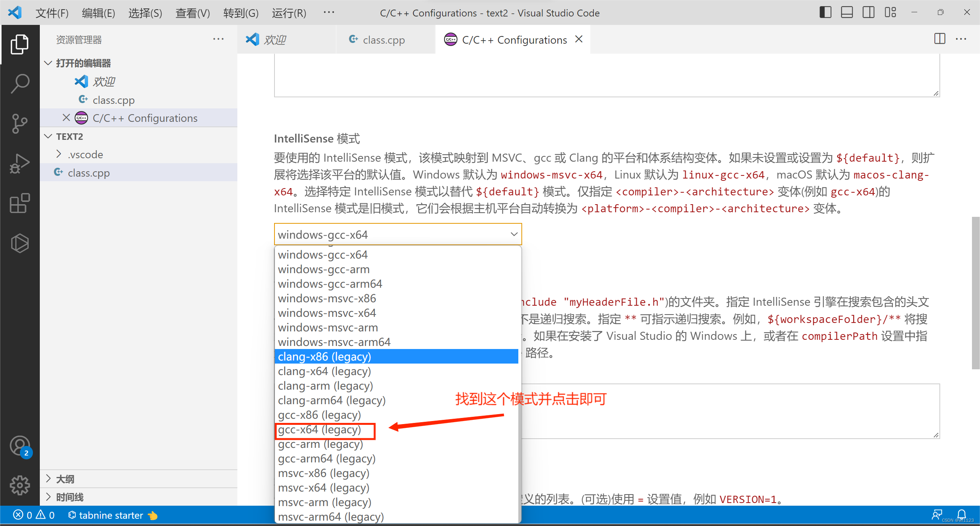
Task: Expand the .vscode folder
Action: click(x=139, y=154)
